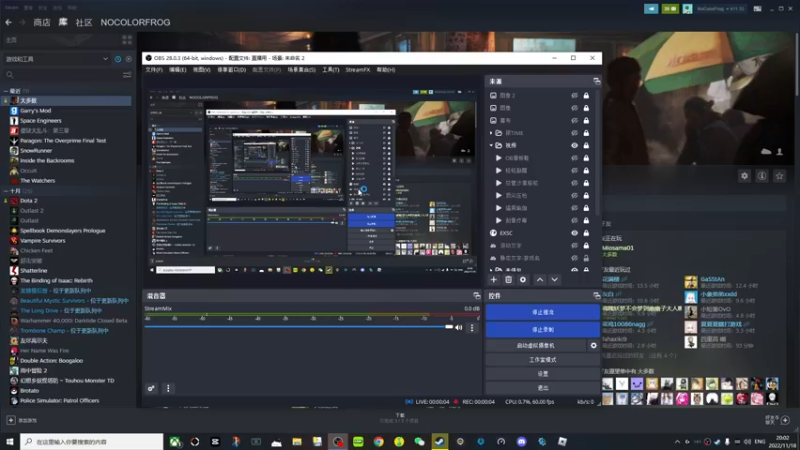Image resolution: width=800 pixels, height=450 pixels.
Task: Open OBS View menu
Action: 202,70
